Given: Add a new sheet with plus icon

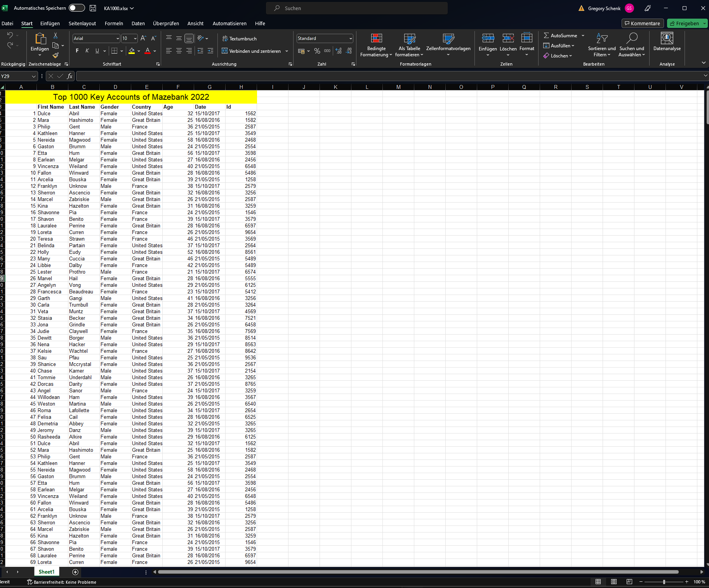Looking at the screenshot, I should coord(75,572).
